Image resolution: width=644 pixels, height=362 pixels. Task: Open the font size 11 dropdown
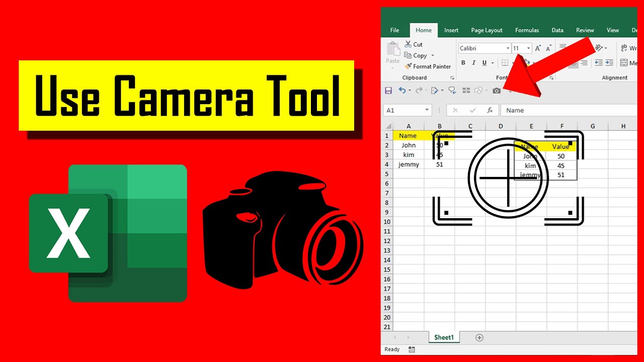click(x=528, y=48)
